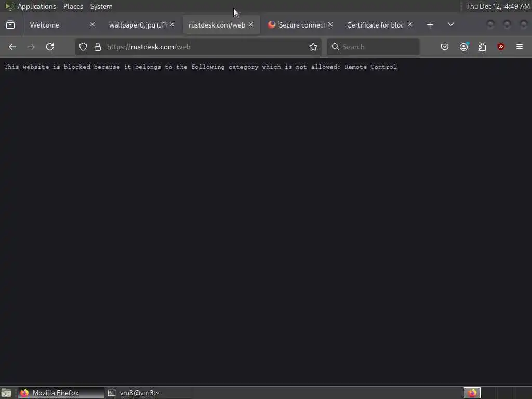Close the Certificate for blocked tab

pos(410,25)
